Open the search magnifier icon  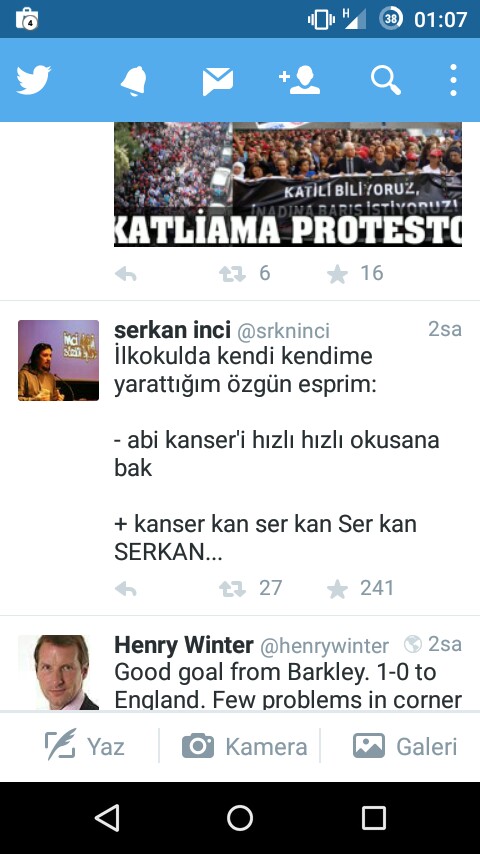coord(386,81)
